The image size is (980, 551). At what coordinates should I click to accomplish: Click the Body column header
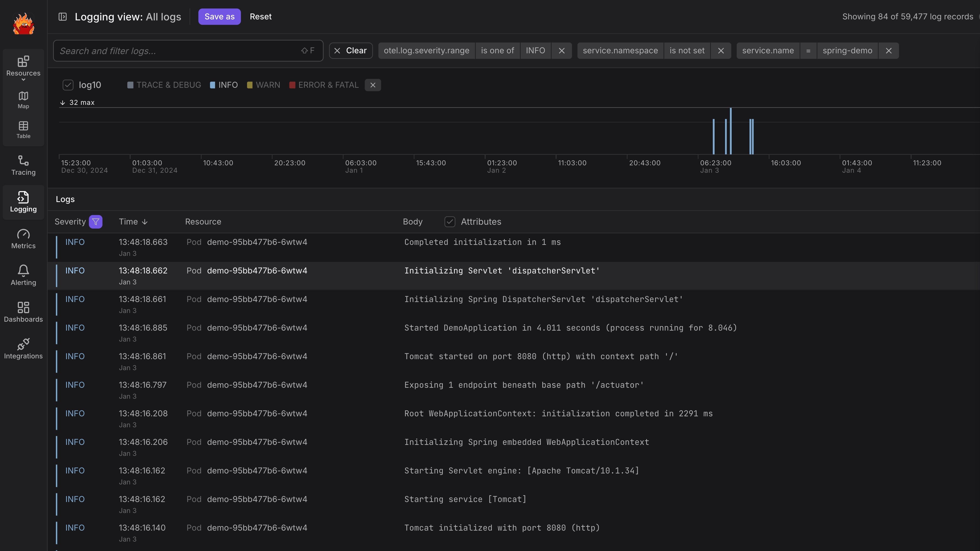[x=412, y=222]
